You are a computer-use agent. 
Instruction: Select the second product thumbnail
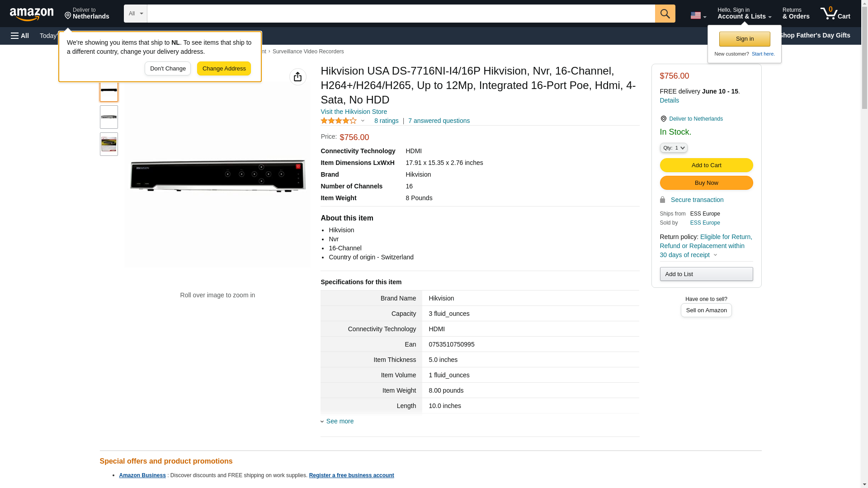pyautogui.click(x=108, y=117)
